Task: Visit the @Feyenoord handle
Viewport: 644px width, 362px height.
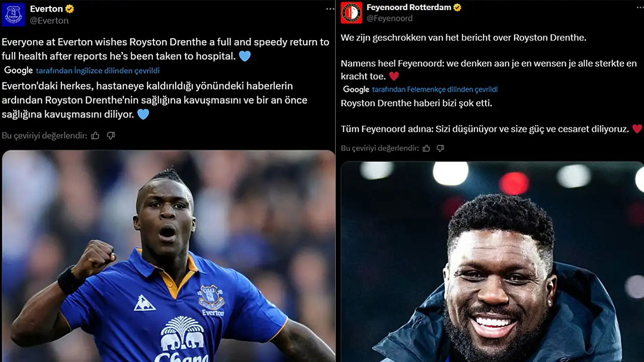Action: click(389, 18)
